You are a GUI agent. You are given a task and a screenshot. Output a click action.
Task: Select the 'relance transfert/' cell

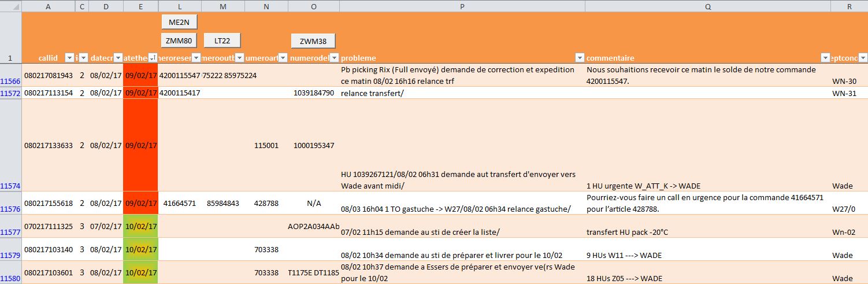click(462, 93)
